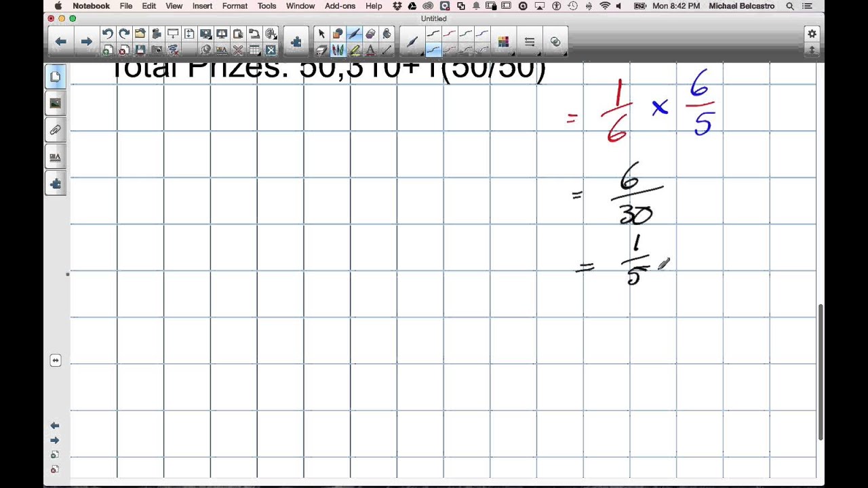This screenshot has height=488, width=868.
Task: Click the Mon 8:42 PM clock
Action: [675, 6]
